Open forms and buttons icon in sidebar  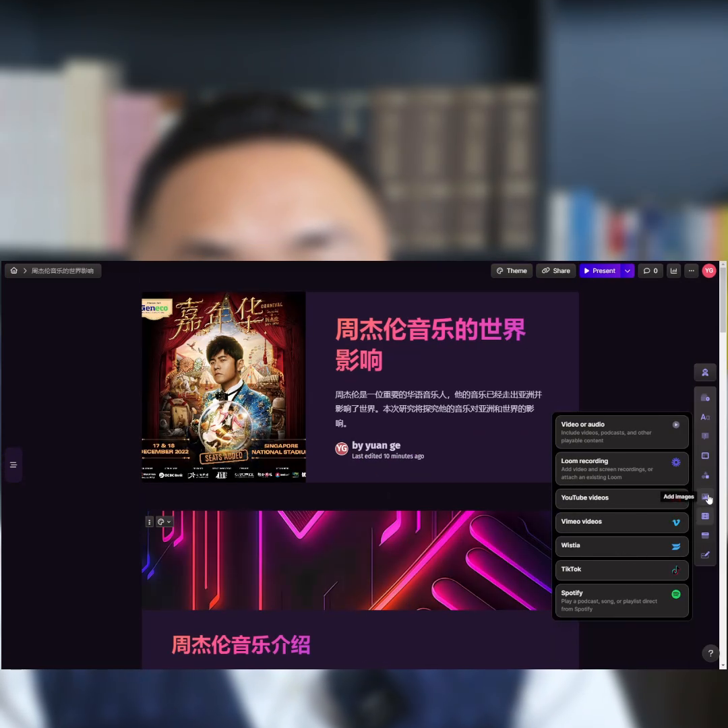coord(705,555)
